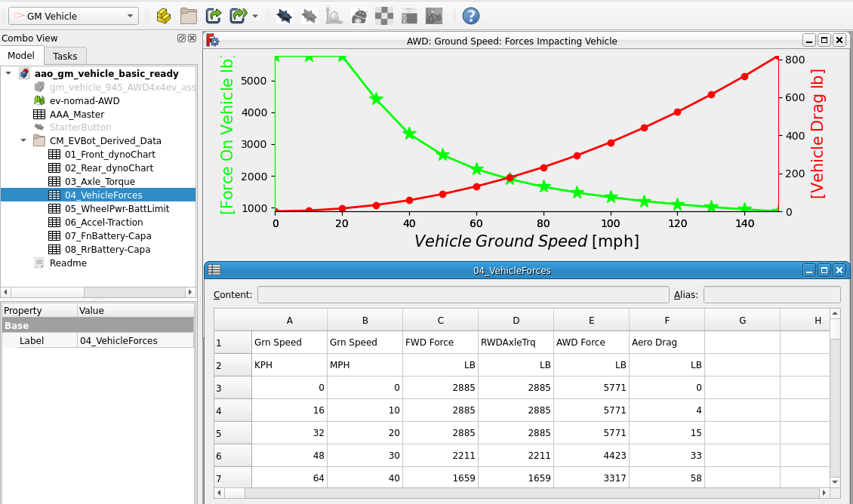The image size is (853, 504).
Task: Click the checkerboard toolbar icon
Action: click(x=385, y=16)
